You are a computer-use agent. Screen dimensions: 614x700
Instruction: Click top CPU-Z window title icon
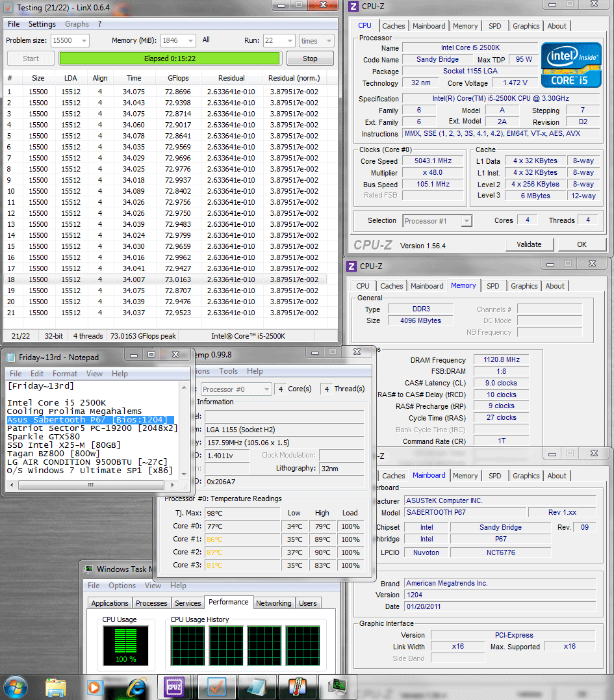353,6
